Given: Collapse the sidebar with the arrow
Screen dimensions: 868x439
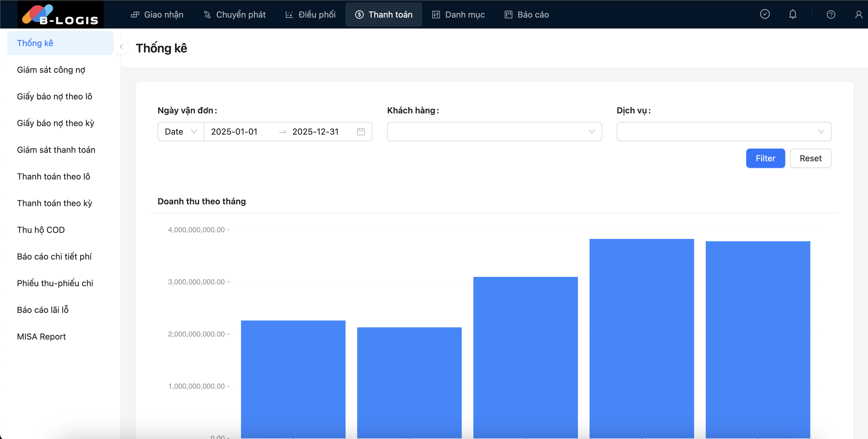Looking at the screenshot, I should pos(121,47).
